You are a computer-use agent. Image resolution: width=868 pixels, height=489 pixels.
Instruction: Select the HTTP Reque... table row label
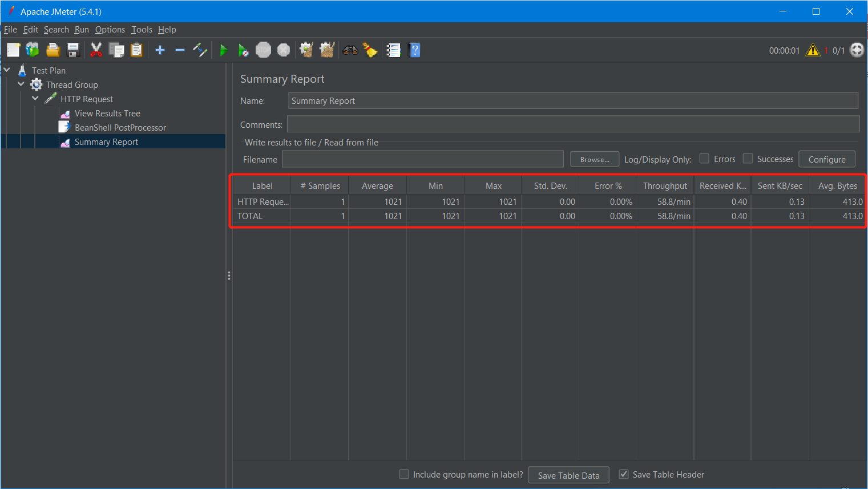tap(263, 202)
